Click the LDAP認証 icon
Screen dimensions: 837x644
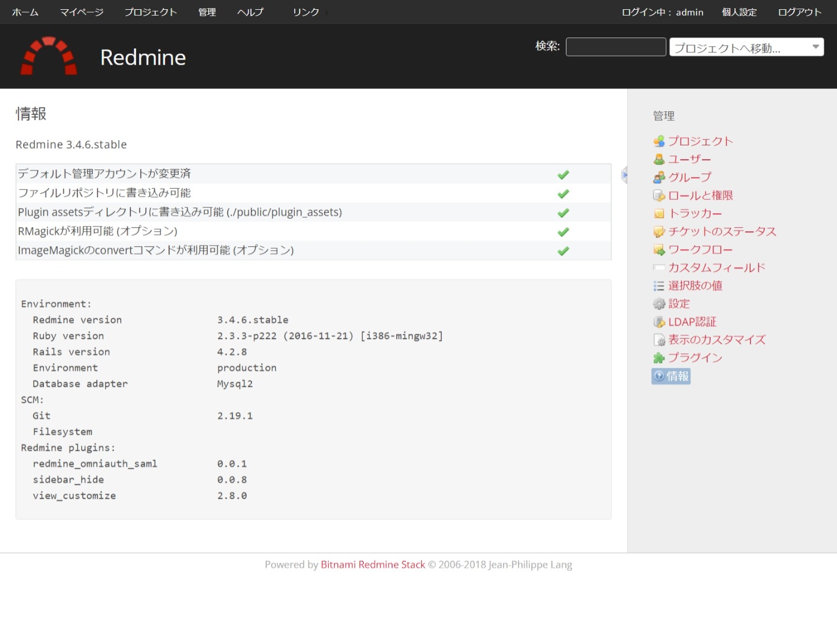coord(659,321)
